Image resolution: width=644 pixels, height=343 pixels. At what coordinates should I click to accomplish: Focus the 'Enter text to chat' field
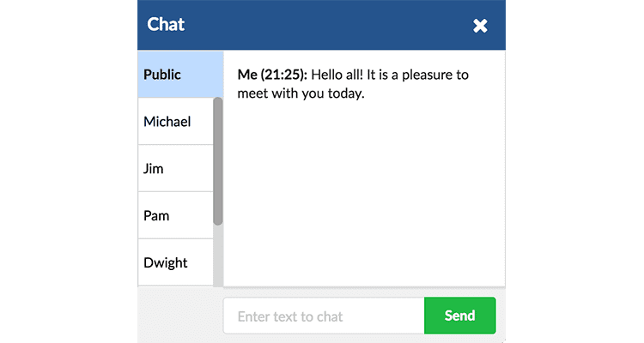point(323,316)
